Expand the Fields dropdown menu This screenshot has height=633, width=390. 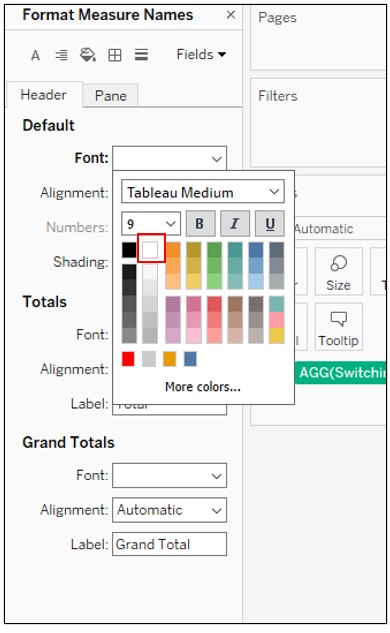pyautogui.click(x=201, y=54)
